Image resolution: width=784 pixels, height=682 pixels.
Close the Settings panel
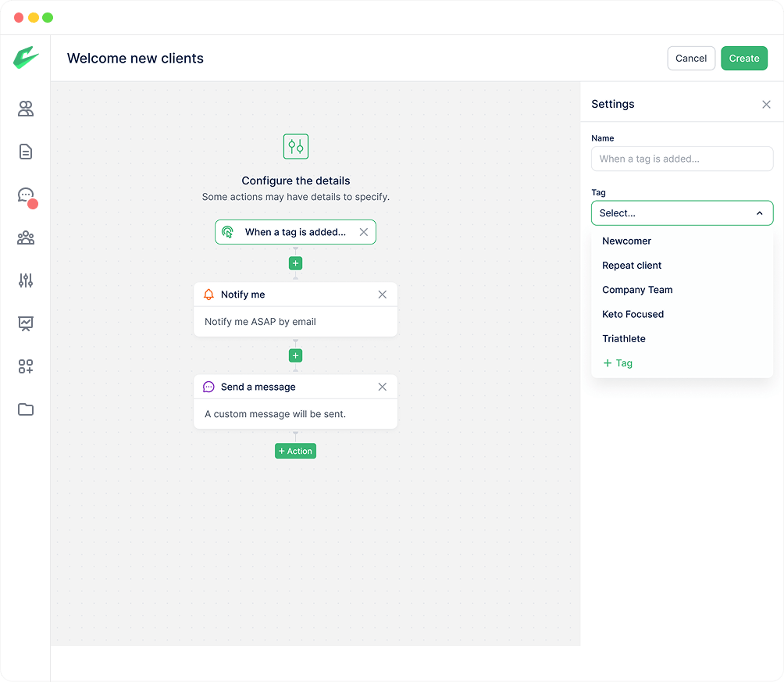pos(766,105)
